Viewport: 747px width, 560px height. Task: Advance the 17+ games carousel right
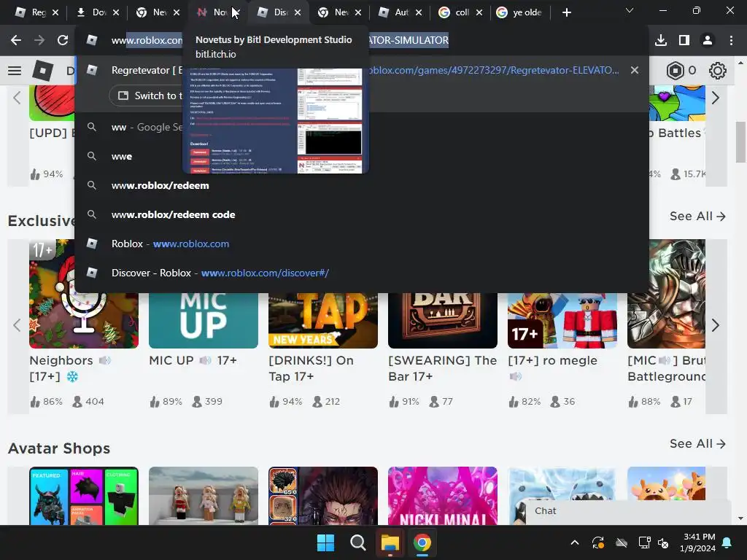click(716, 325)
